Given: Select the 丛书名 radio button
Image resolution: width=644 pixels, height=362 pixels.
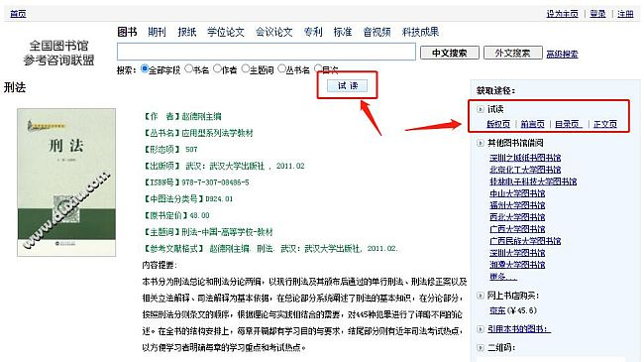Looking at the screenshot, I should 281,68.
